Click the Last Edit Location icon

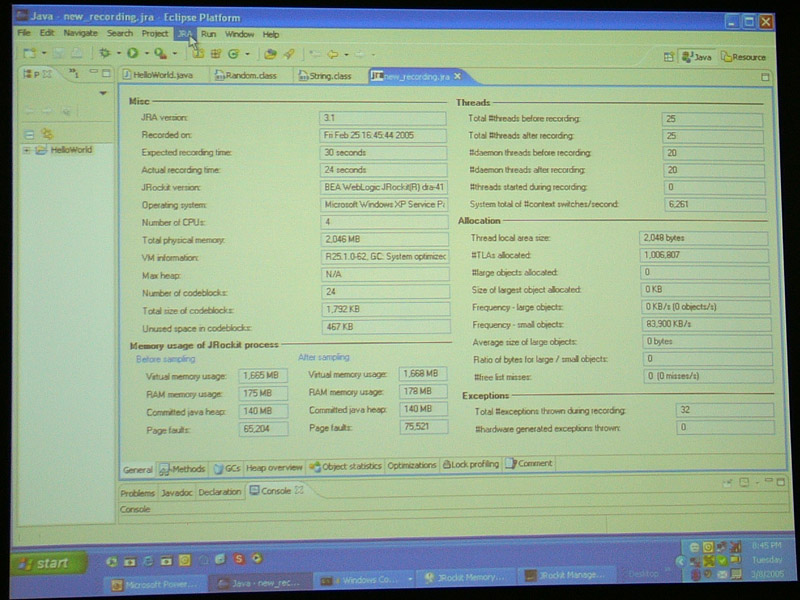315,54
